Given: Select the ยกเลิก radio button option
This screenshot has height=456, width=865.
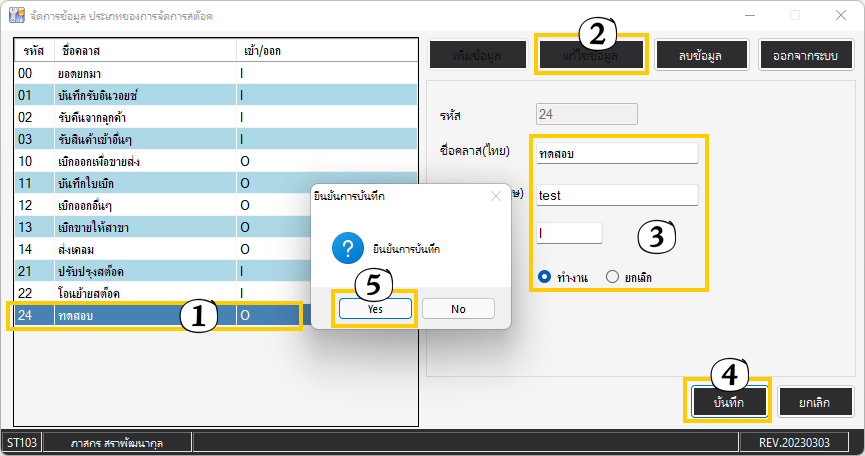Looking at the screenshot, I should coord(612,277).
